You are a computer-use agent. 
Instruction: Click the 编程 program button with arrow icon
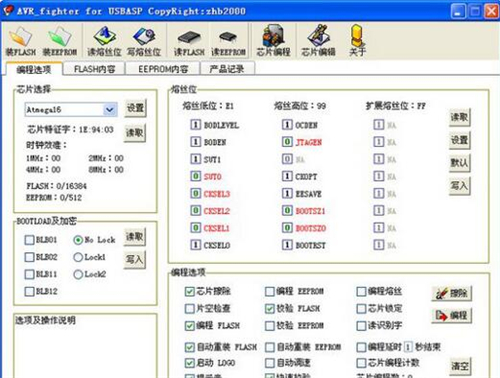[x=452, y=315]
